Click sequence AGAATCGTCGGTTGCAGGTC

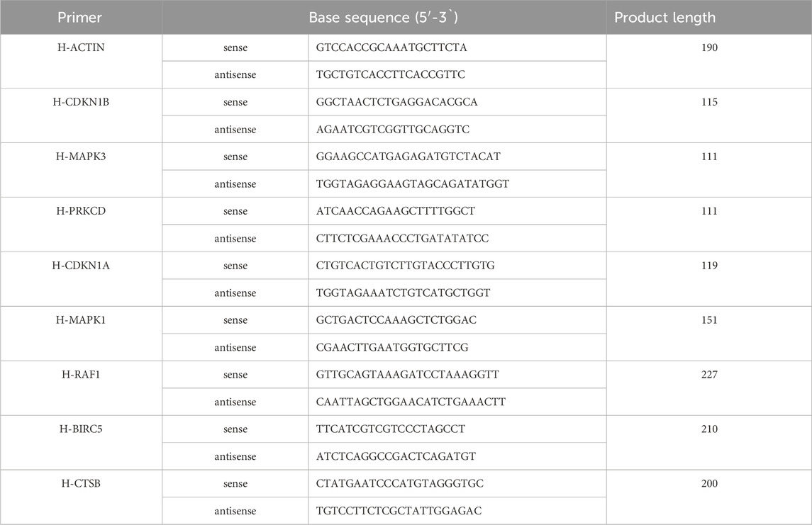coord(393,130)
